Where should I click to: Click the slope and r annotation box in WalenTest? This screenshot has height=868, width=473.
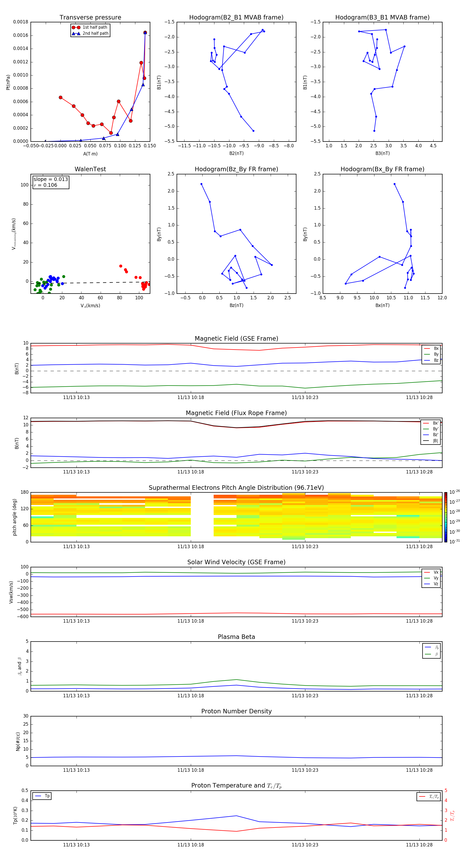(50, 182)
